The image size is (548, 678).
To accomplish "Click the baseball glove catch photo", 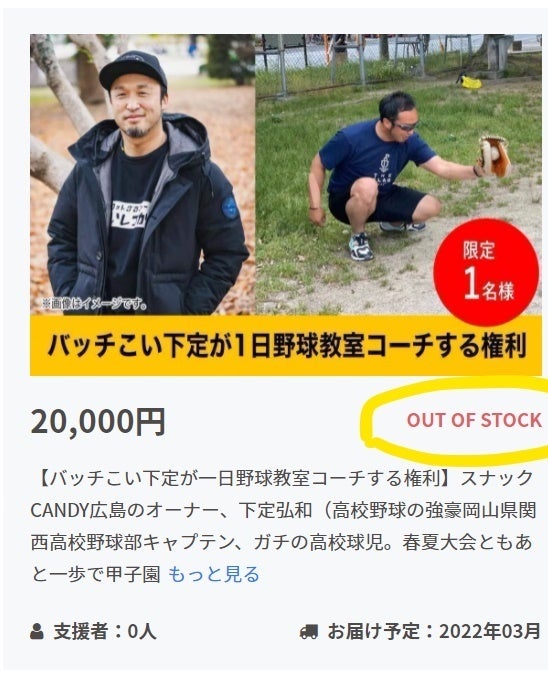I will pyautogui.click(x=398, y=174).
